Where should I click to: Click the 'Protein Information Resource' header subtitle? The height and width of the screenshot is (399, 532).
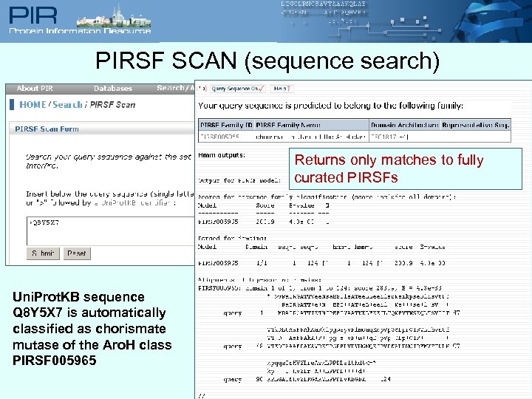pyautogui.click(x=80, y=31)
